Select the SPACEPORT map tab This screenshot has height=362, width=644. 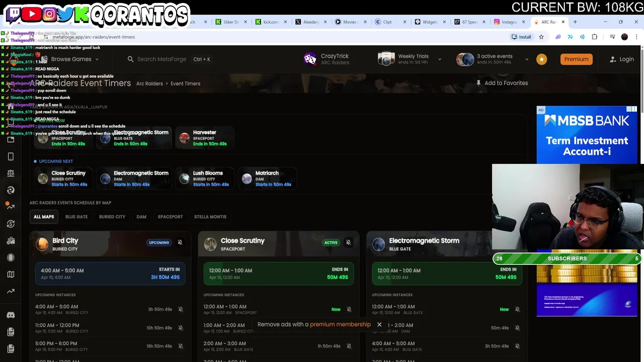click(x=170, y=217)
